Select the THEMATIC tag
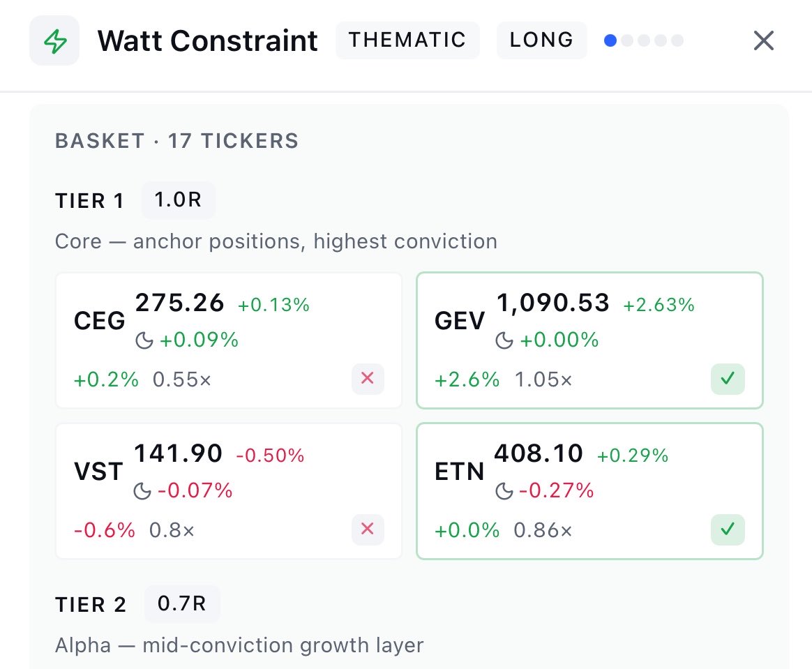This screenshot has height=669, width=812. coord(407,40)
